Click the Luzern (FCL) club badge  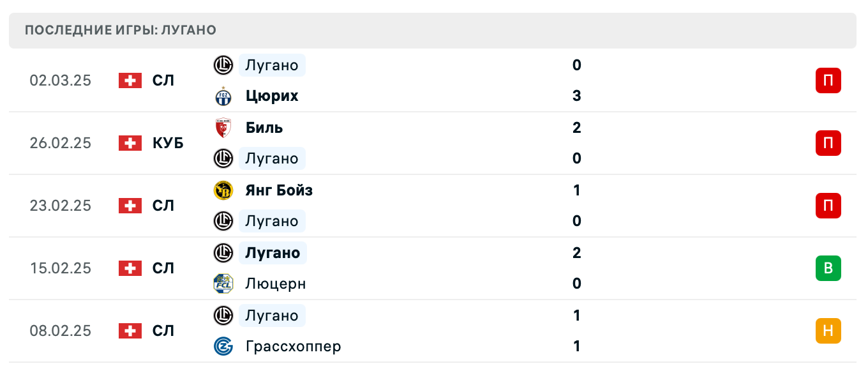click(x=223, y=284)
